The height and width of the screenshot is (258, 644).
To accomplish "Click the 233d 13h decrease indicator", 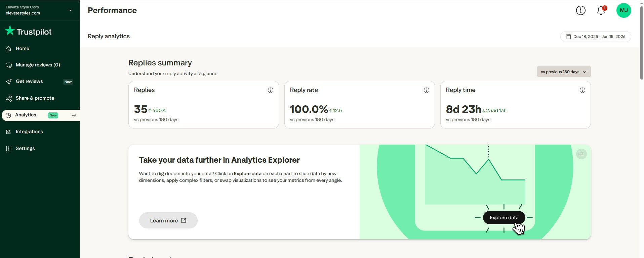I will pyautogui.click(x=494, y=110).
